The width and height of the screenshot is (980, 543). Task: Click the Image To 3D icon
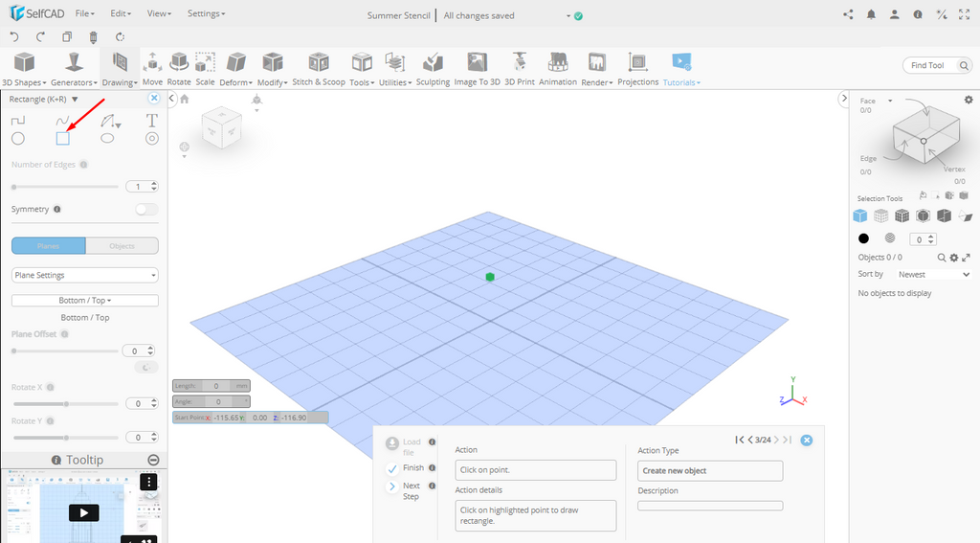coord(477,68)
